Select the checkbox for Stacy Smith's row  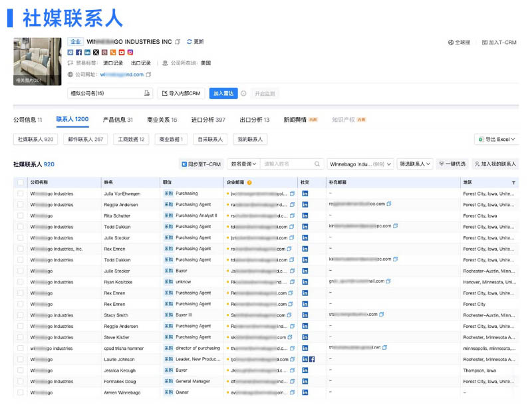(20, 315)
